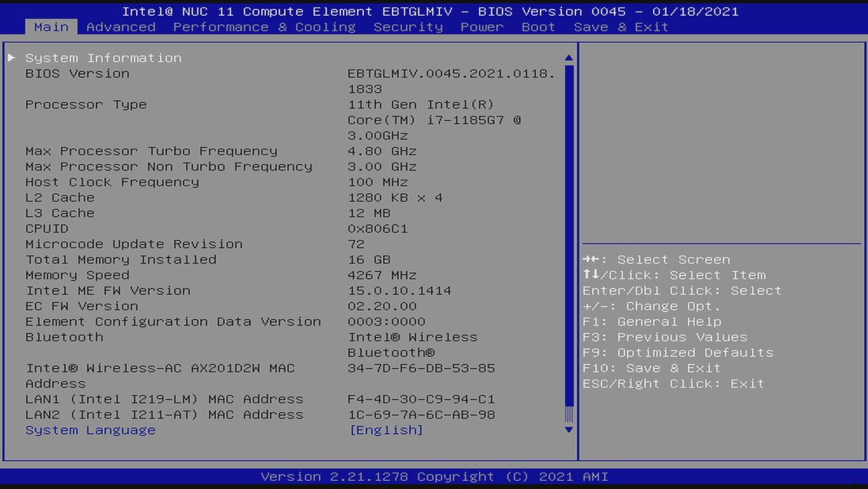The height and width of the screenshot is (489, 868).
Task: Switch to Save & Exit tab
Action: coord(621,27)
